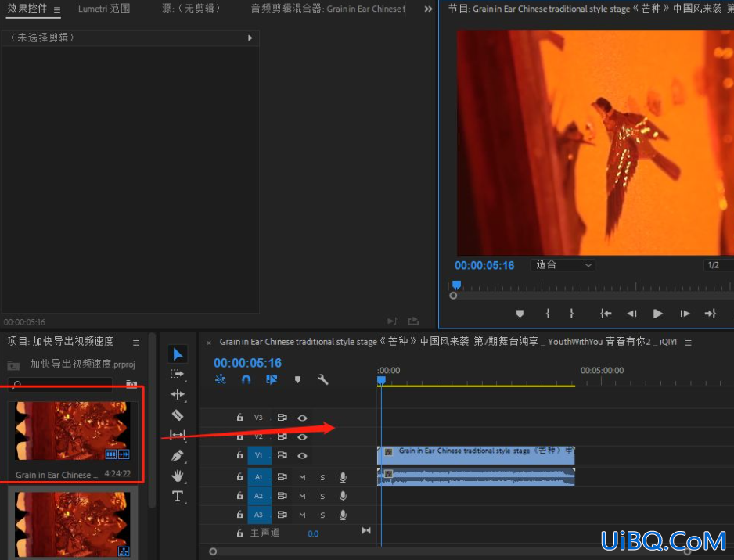Hide track V2 output with eye

point(302,437)
